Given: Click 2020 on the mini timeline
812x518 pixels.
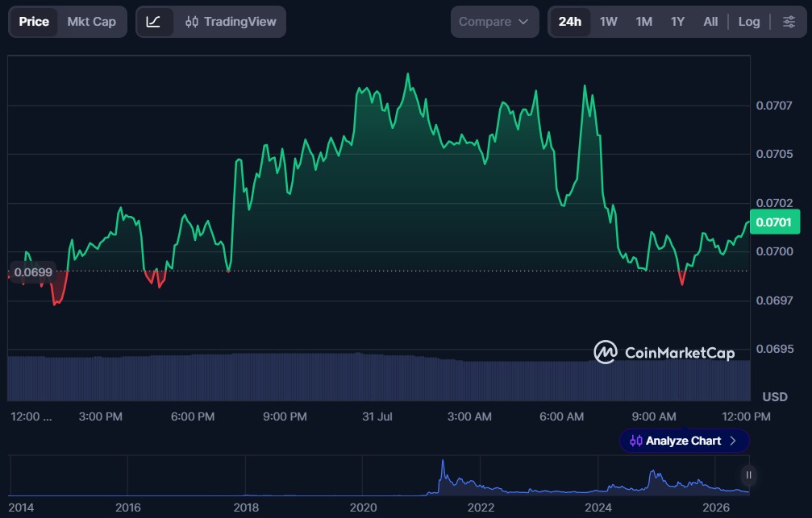Looking at the screenshot, I should (363, 508).
